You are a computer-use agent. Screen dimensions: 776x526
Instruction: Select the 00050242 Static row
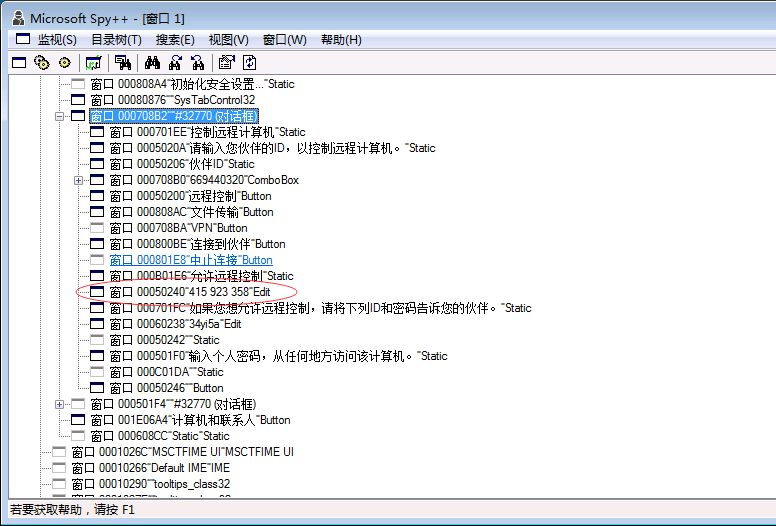click(x=164, y=340)
